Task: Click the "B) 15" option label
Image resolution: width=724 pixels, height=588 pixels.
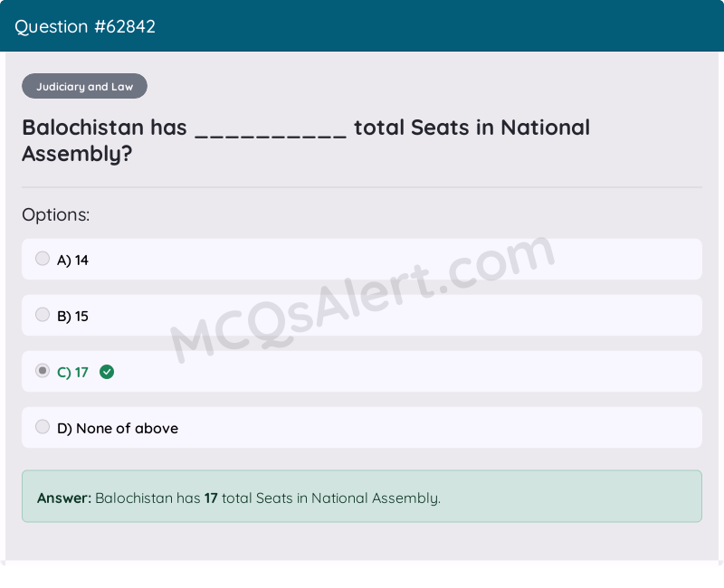Action: pos(72,317)
